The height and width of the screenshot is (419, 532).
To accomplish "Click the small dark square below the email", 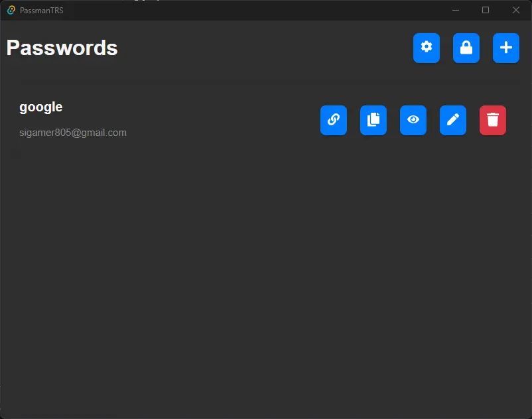I will click(15, 154).
